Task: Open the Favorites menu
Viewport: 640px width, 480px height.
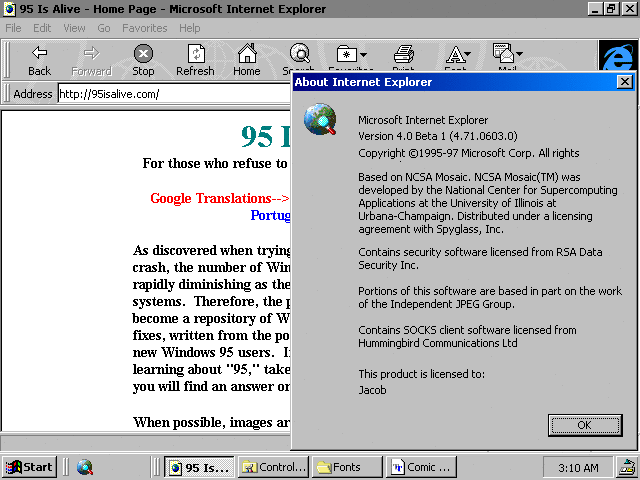Action: click(x=144, y=28)
